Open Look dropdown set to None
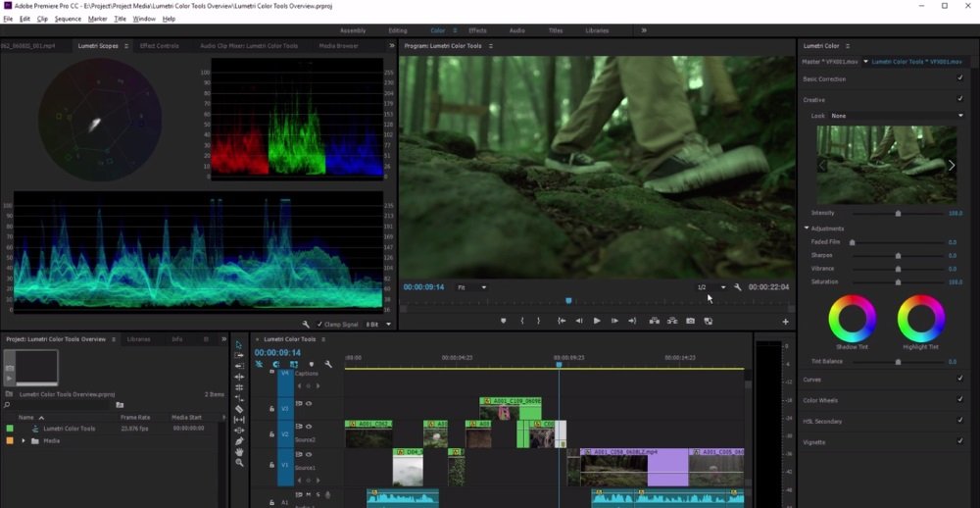This screenshot has width=980, height=508. pos(897,116)
